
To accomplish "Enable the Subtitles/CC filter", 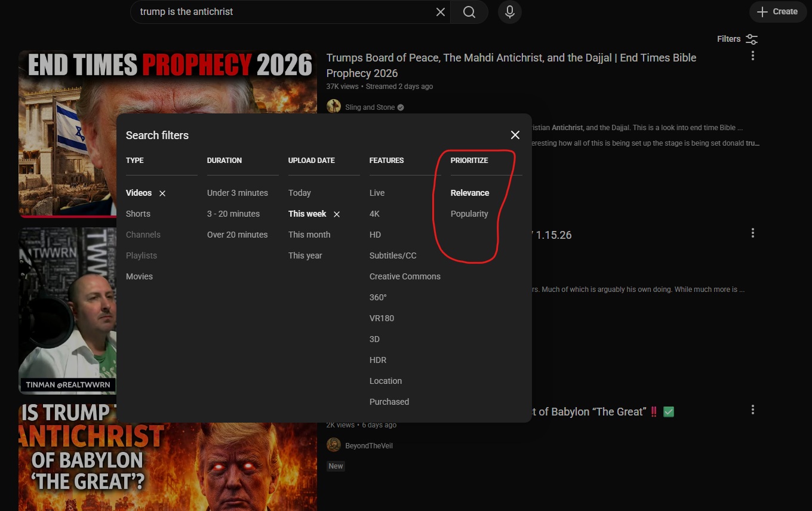I will point(393,255).
